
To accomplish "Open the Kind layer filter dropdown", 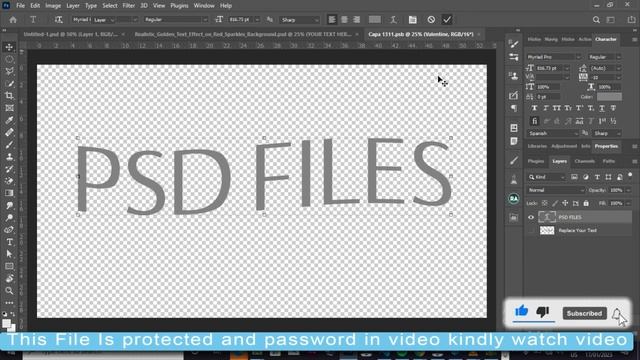I will (x=547, y=177).
